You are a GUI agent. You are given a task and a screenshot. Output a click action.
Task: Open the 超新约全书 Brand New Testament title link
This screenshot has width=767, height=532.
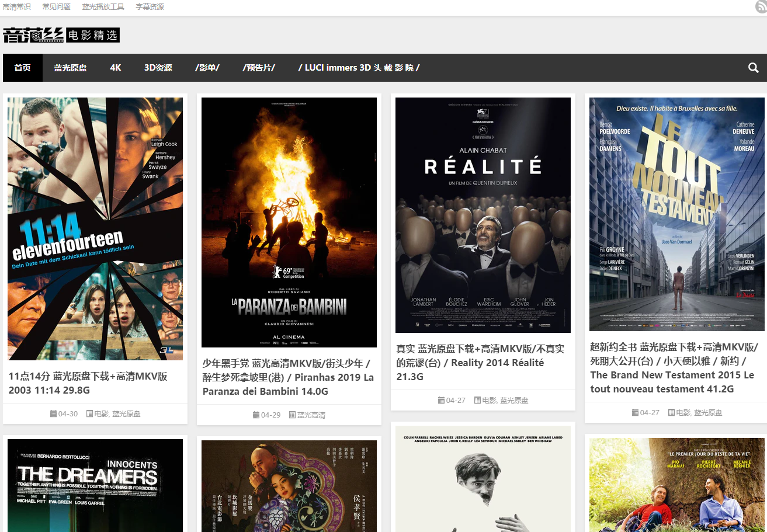[674, 368]
